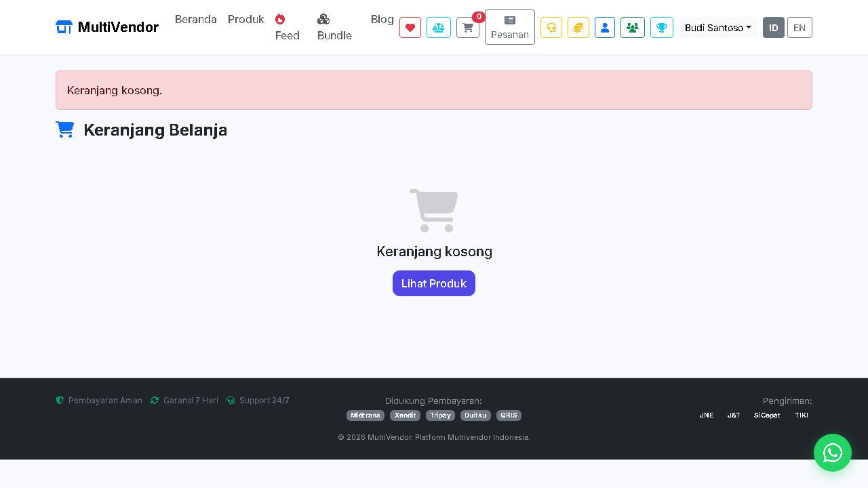Click the Midtrans payment badge

pos(366,415)
